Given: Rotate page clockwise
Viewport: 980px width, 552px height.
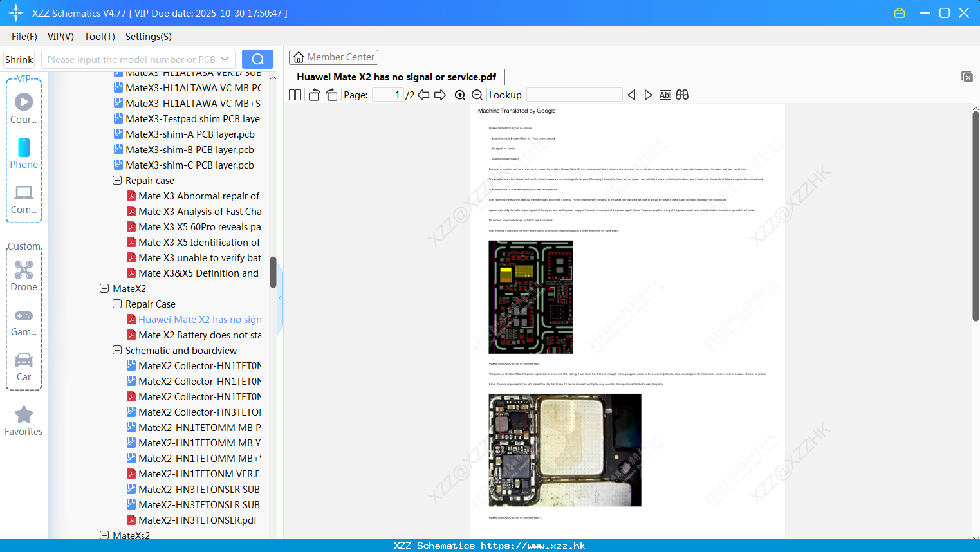Looking at the screenshot, I should click(331, 95).
